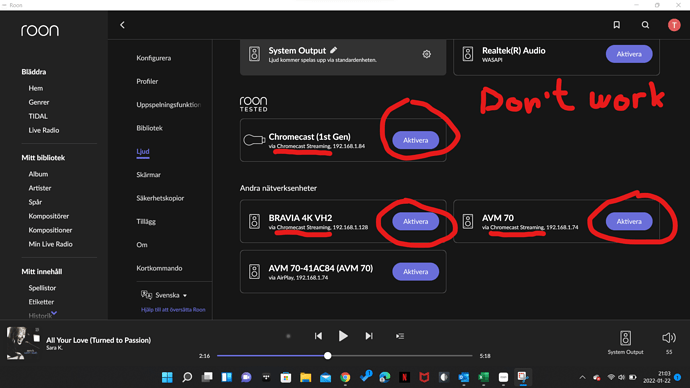The width and height of the screenshot is (690, 388).
Task: Open Kompositioner in the sidebar
Action: pyautogui.click(x=50, y=230)
